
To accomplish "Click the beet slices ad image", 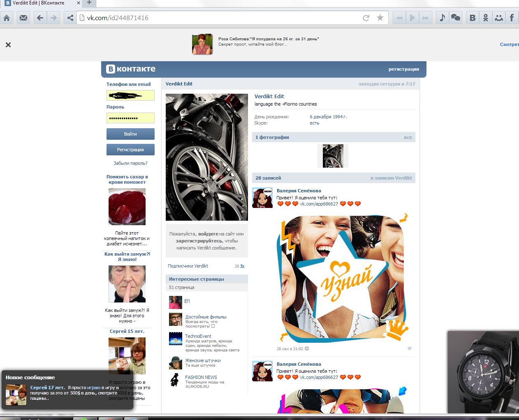I will [127, 207].
